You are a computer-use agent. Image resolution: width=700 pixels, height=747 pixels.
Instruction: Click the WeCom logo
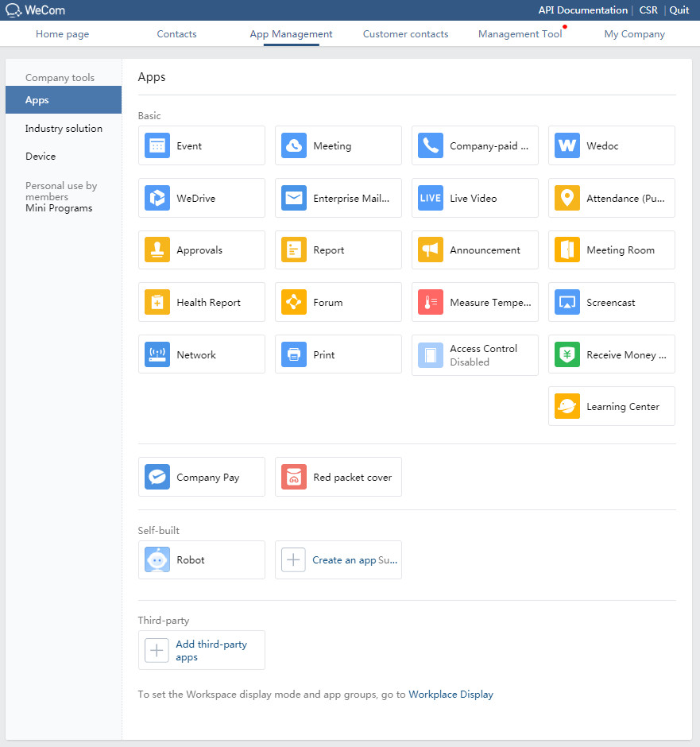pos(35,10)
